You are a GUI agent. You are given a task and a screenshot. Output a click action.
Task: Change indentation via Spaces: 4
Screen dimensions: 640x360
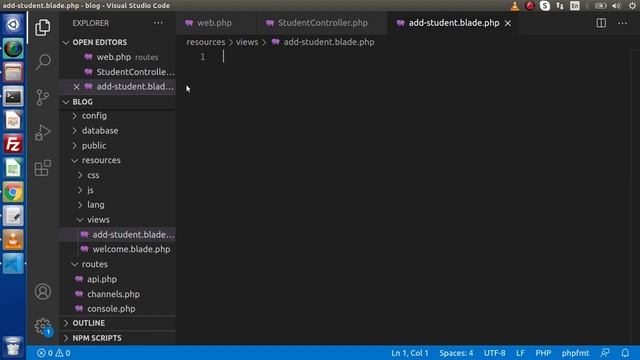(456, 353)
